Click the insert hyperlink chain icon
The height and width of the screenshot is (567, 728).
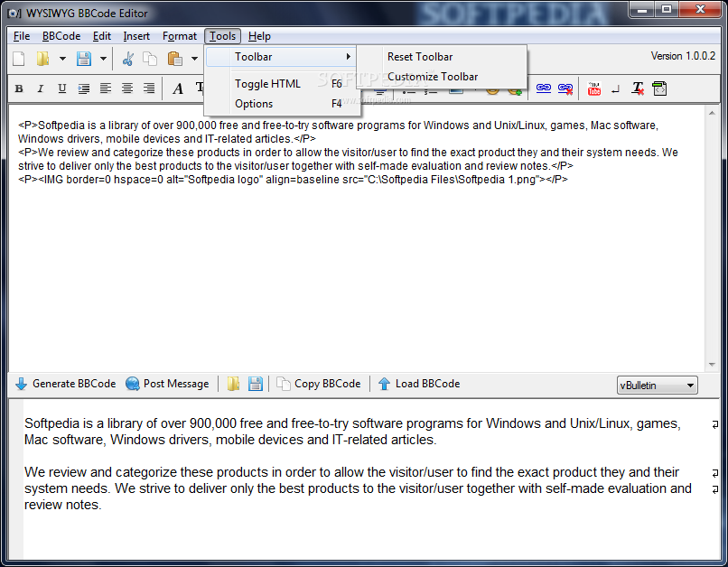click(x=543, y=88)
